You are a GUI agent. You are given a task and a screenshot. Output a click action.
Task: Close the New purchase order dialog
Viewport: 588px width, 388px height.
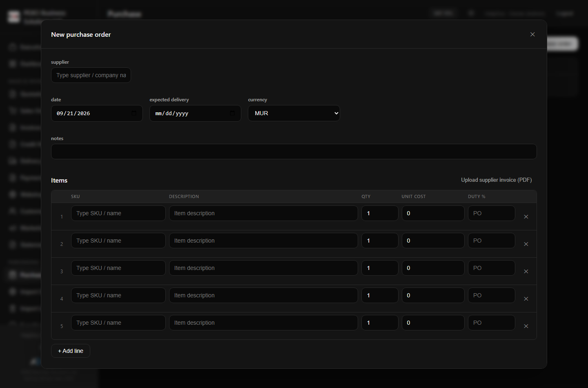pyautogui.click(x=532, y=34)
